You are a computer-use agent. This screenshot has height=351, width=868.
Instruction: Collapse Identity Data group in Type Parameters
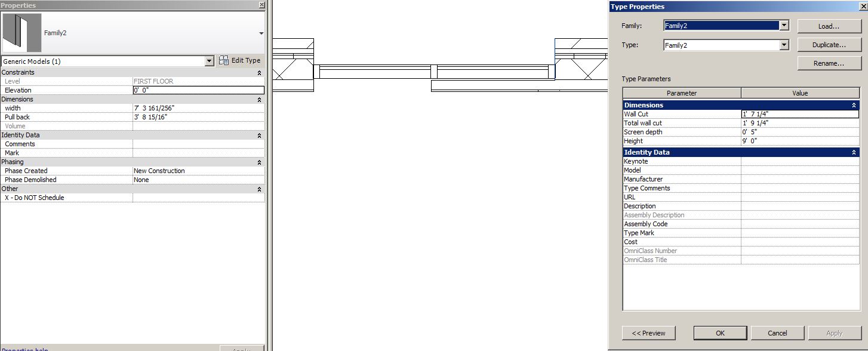pos(854,152)
